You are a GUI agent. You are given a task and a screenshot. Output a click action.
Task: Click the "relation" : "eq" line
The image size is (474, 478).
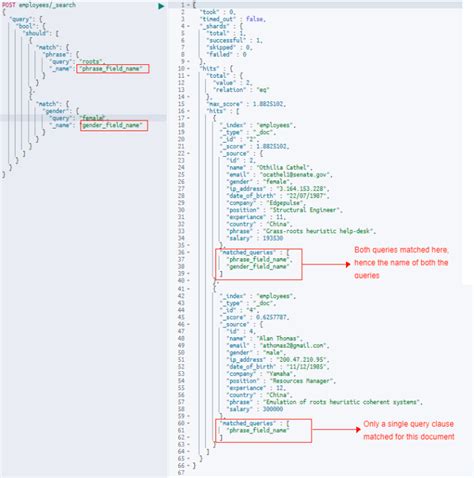(x=241, y=90)
